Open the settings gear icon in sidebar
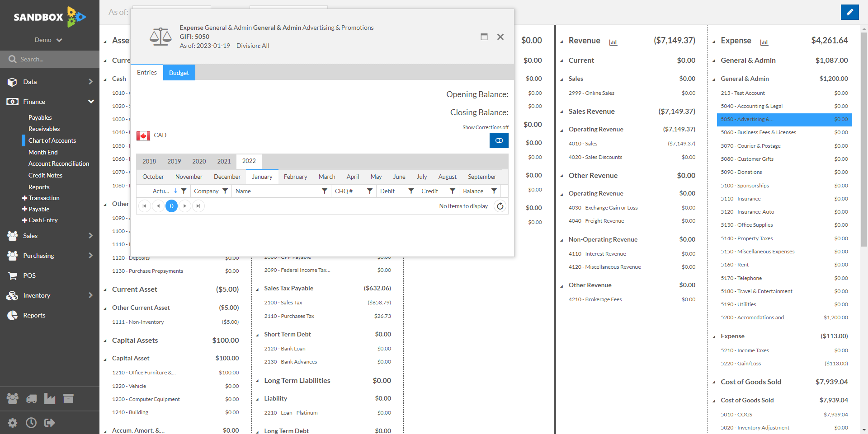The height and width of the screenshot is (434, 868). [13, 423]
